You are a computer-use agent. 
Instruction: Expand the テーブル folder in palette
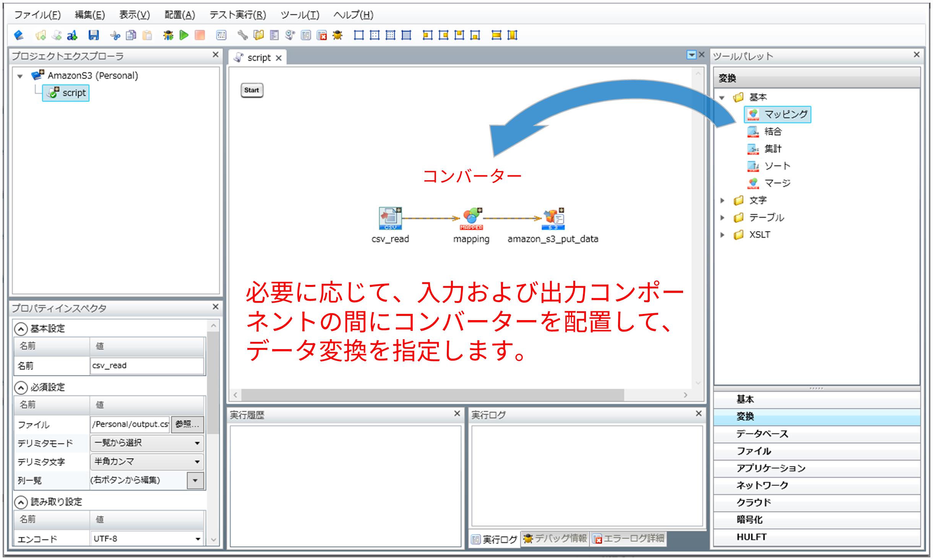(x=722, y=218)
